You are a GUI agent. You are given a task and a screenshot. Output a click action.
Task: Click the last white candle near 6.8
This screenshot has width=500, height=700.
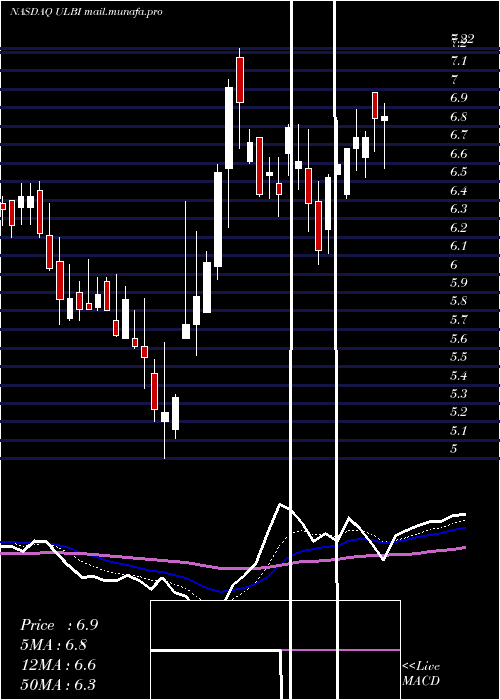[384, 118]
